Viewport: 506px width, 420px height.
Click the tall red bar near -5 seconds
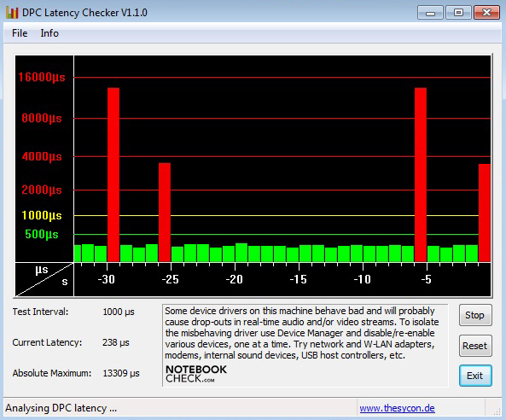[421, 175]
